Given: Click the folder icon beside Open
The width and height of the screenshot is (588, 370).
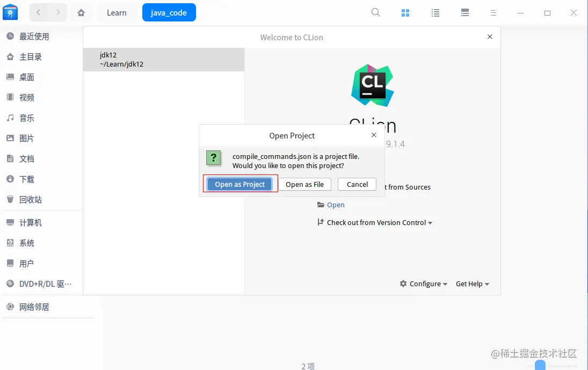Looking at the screenshot, I should click(x=321, y=205).
